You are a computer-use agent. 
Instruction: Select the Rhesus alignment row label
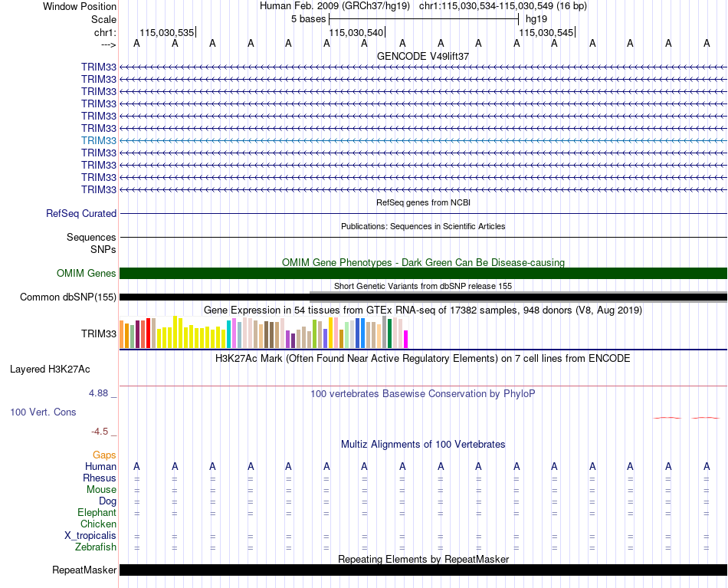100,478
